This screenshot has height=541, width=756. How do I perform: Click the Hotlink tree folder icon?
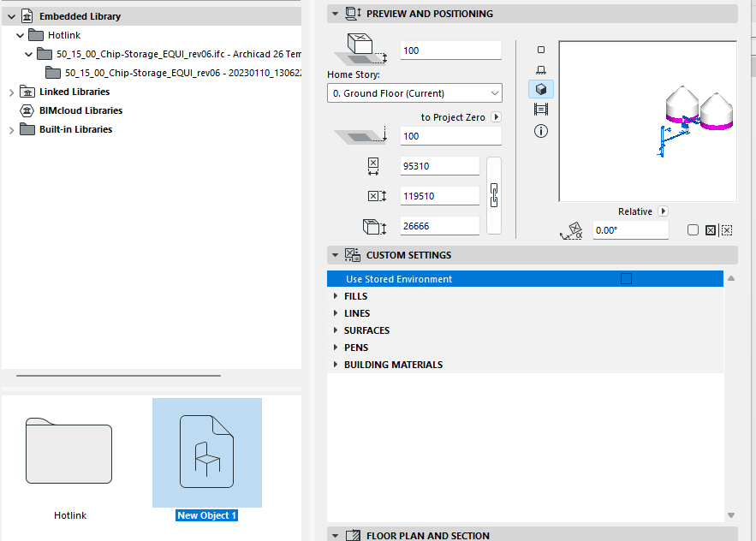pyautogui.click(x=36, y=35)
